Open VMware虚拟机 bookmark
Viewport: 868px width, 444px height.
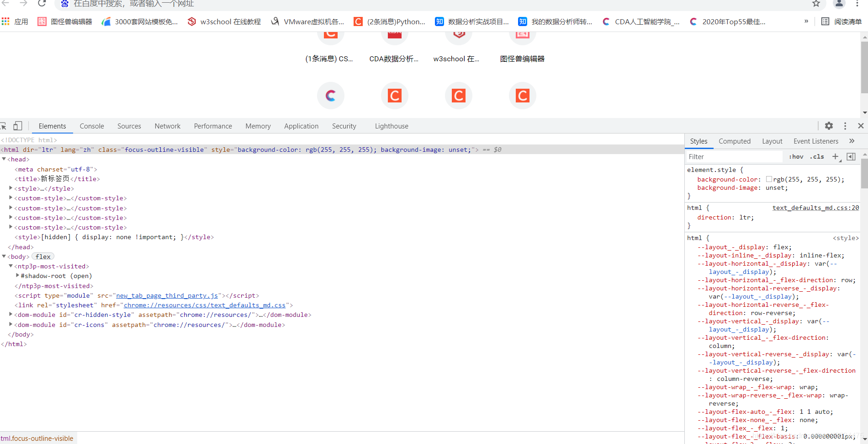307,21
